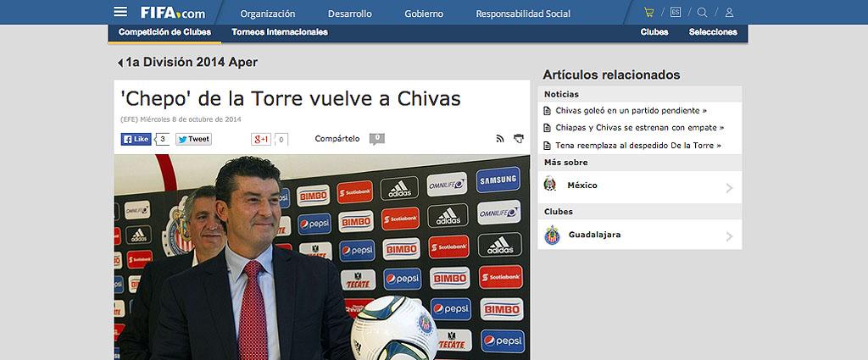Tweet this article
The height and width of the screenshot is (360, 868).
tap(193, 140)
